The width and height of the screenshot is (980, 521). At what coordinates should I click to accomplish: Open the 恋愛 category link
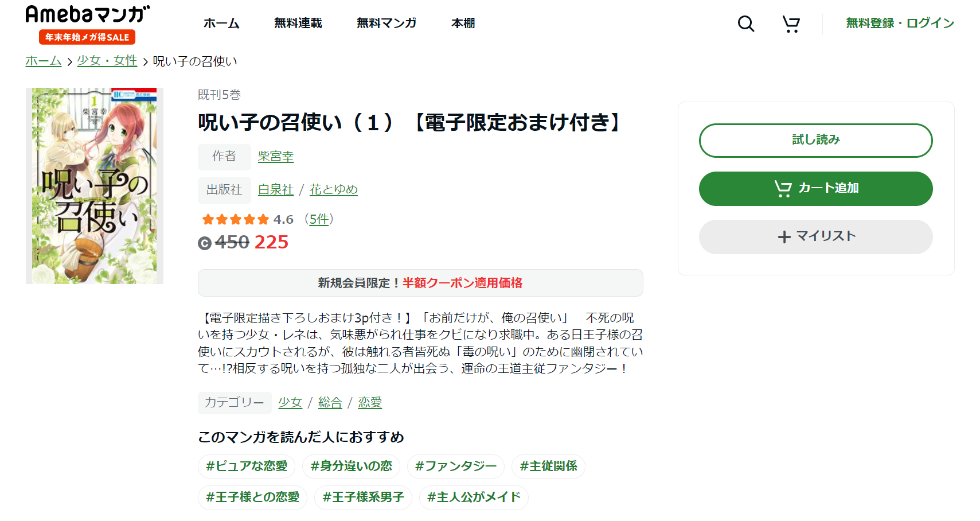(370, 403)
